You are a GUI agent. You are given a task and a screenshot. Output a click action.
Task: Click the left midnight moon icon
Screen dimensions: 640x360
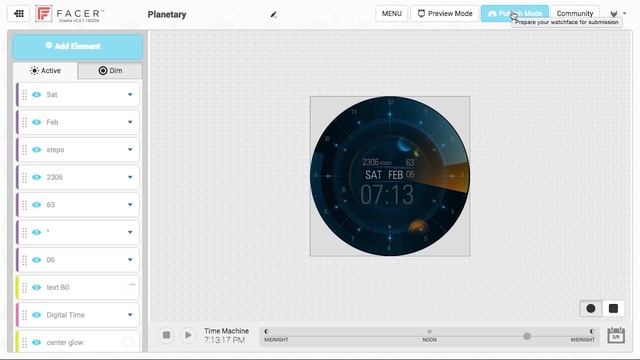click(266, 331)
